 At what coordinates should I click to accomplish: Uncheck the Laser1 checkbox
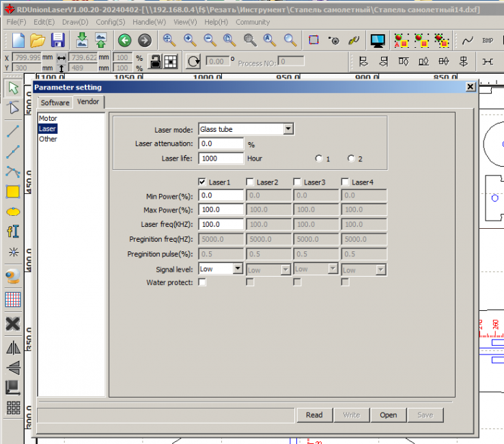click(x=202, y=182)
